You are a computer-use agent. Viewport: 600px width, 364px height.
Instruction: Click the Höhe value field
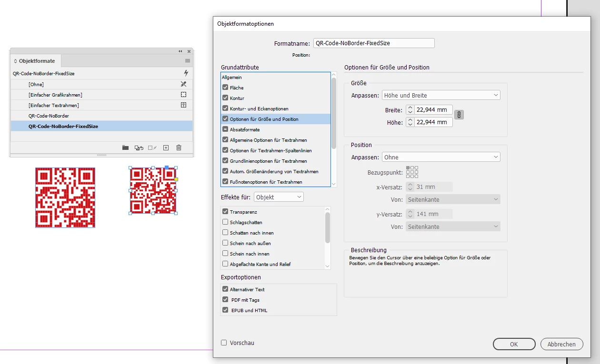coord(433,122)
